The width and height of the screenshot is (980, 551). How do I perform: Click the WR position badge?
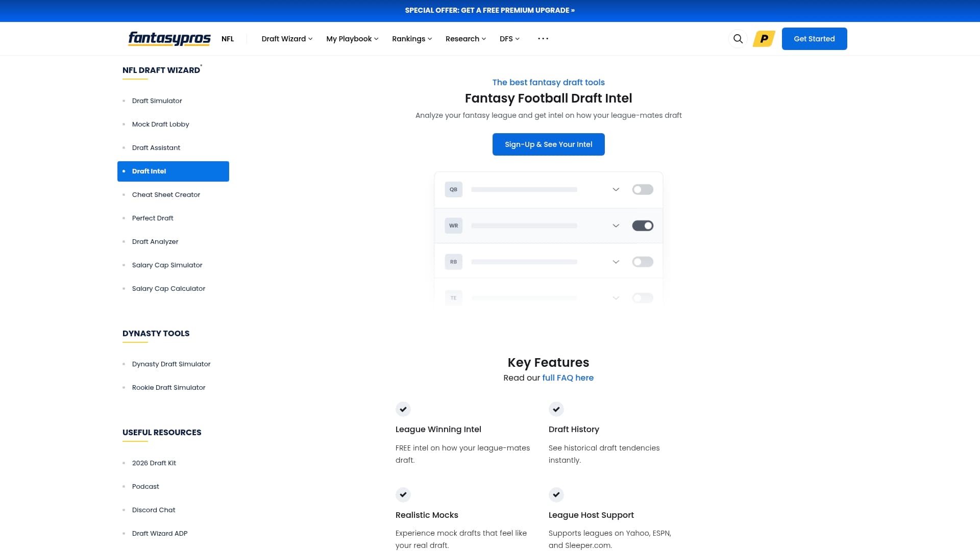(x=453, y=226)
